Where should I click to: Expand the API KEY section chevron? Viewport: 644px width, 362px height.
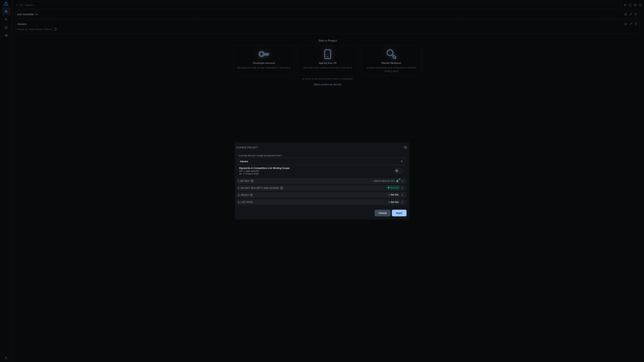(x=402, y=181)
